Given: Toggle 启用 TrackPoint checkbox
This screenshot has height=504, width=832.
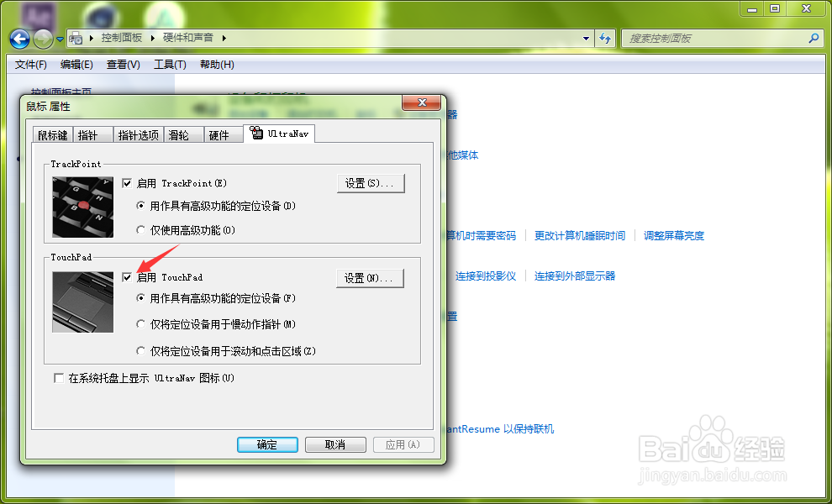Looking at the screenshot, I should pos(127,184).
